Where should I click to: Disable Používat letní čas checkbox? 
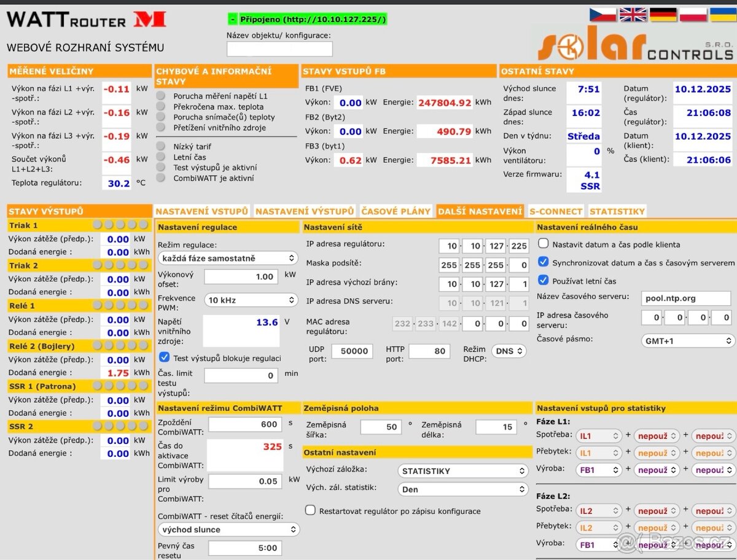(x=544, y=280)
